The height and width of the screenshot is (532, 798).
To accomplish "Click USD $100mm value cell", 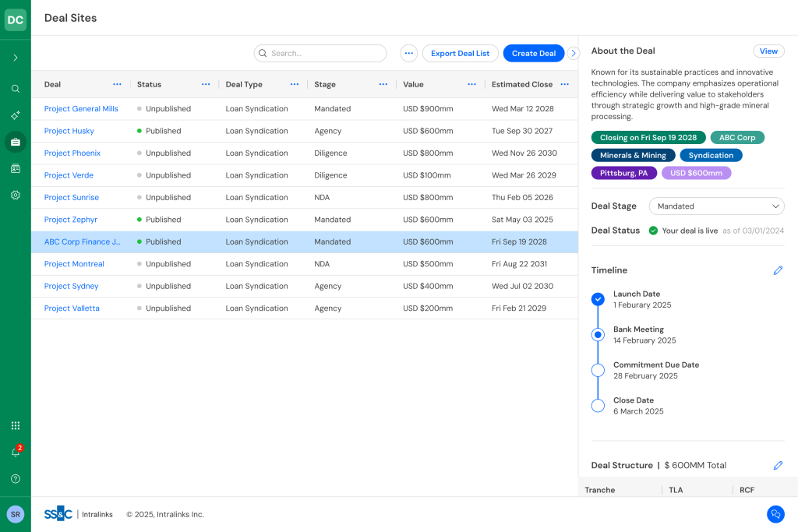I will 427,175.
